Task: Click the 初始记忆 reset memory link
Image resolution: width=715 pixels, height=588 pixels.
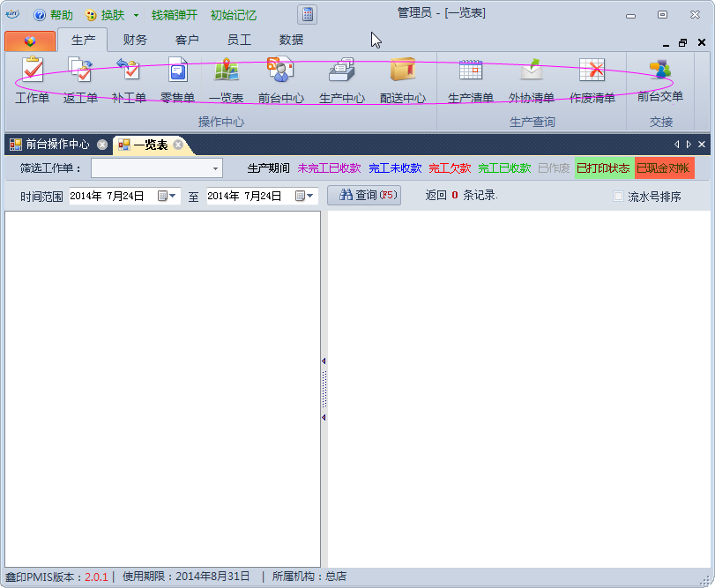Action: (233, 15)
